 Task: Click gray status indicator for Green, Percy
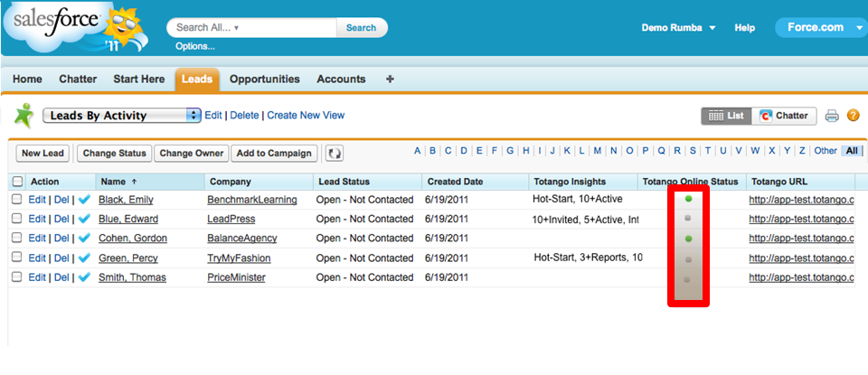[x=688, y=258]
